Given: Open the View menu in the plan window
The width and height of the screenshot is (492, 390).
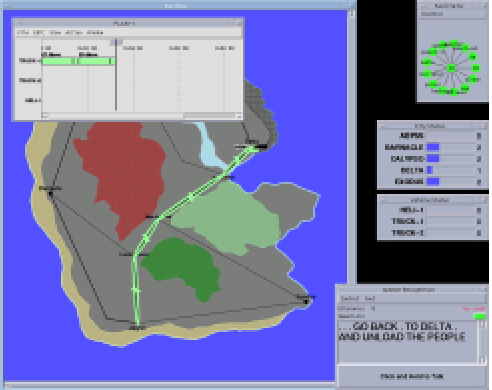Looking at the screenshot, I should [55, 32].
